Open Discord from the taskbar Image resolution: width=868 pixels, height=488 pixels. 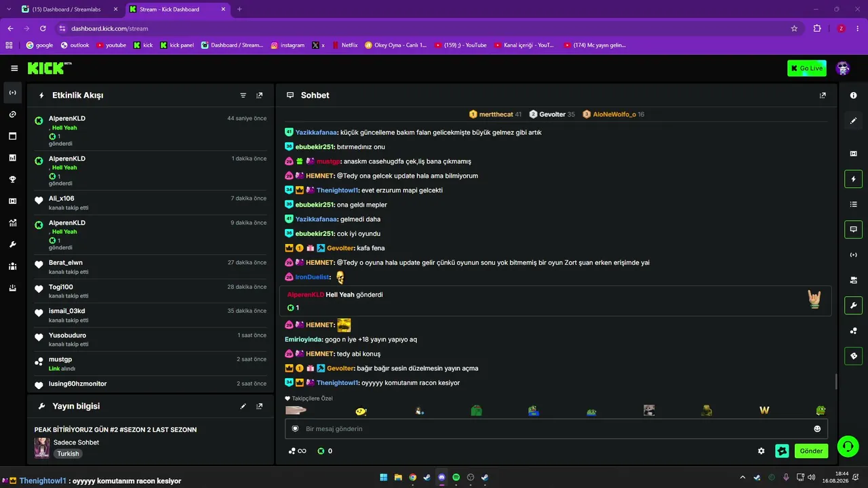tap(441, 477)
